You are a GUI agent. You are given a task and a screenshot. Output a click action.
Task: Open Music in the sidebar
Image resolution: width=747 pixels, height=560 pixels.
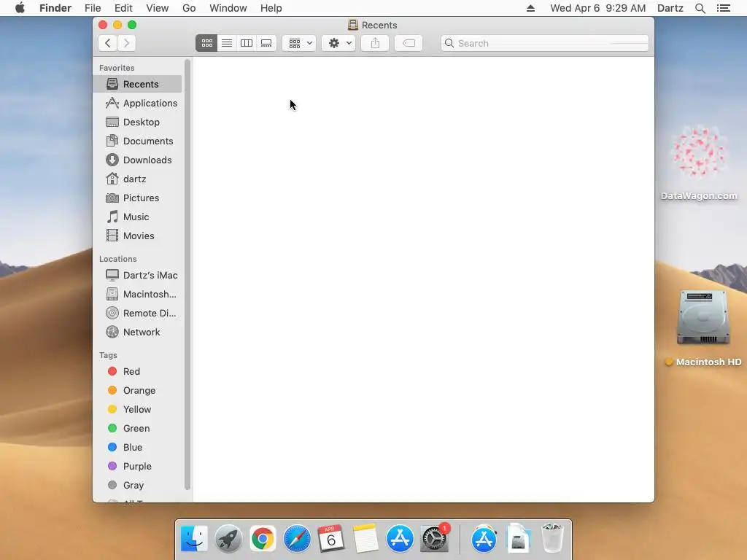point(137,217)
